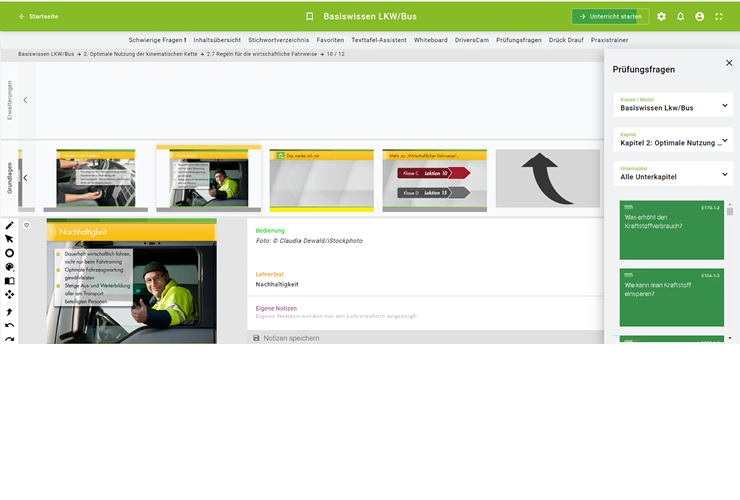Open the Kapitel dropdown
The image size is (740, 500).
[673, 139]
